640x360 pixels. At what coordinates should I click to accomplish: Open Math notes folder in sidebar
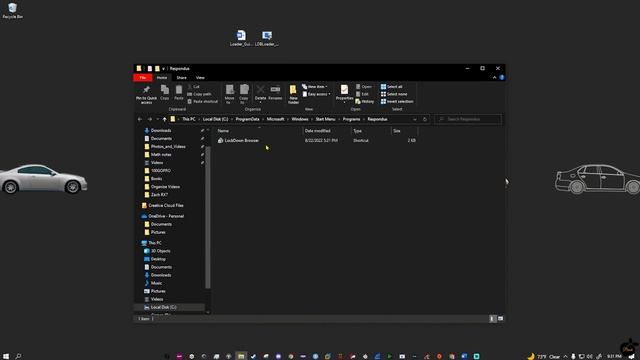(161, 155)
